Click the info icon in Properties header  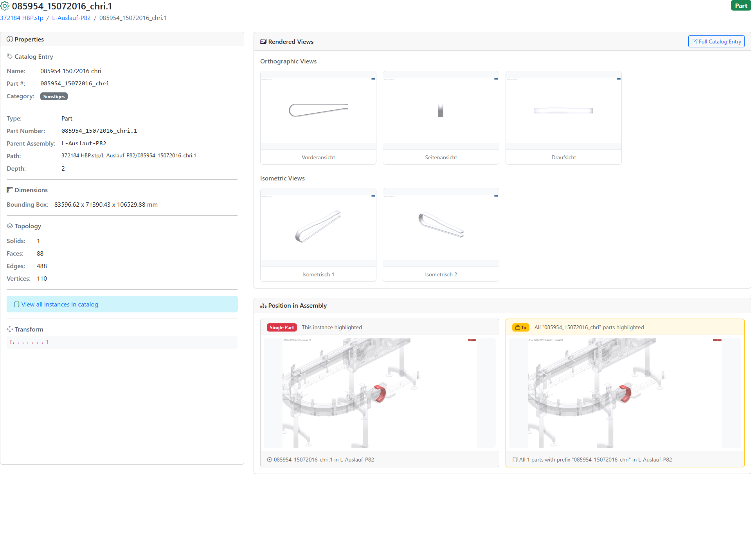[x=10, y=39]
